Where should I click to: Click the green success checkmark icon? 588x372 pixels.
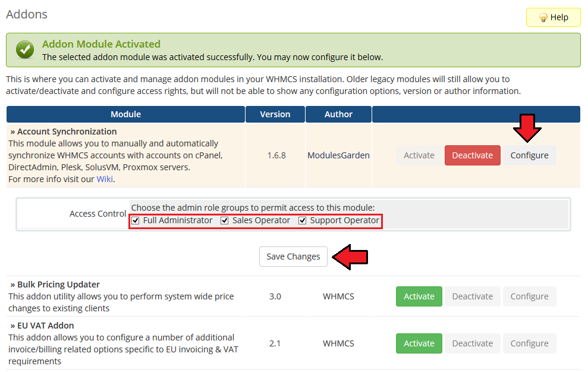(x=25, y=49)
